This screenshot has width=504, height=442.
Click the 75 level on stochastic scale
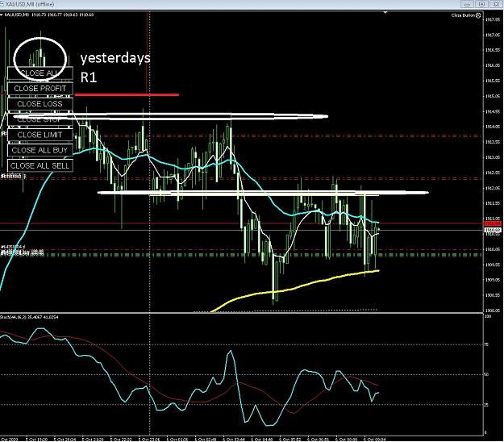pos(486,344)
